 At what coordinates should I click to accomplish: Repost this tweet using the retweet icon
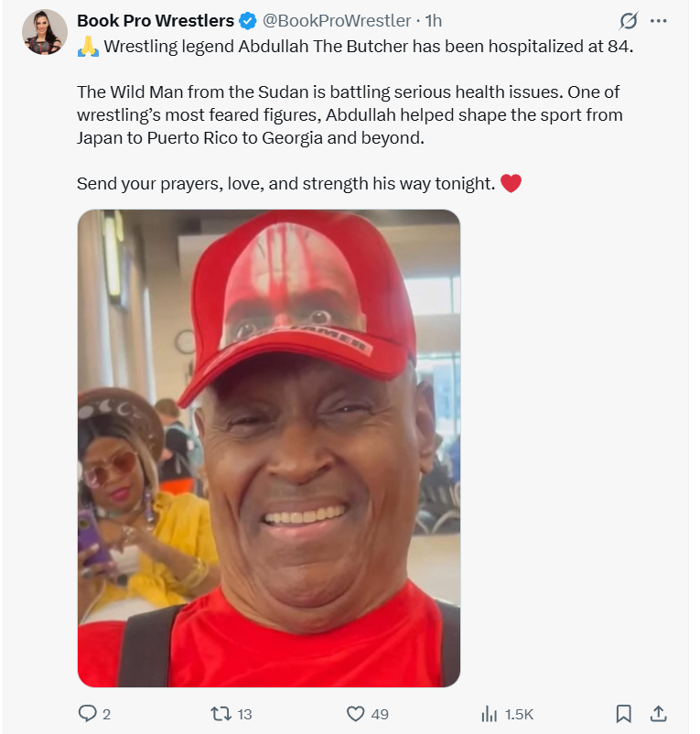pyautogui.click(x=220, y=714)
